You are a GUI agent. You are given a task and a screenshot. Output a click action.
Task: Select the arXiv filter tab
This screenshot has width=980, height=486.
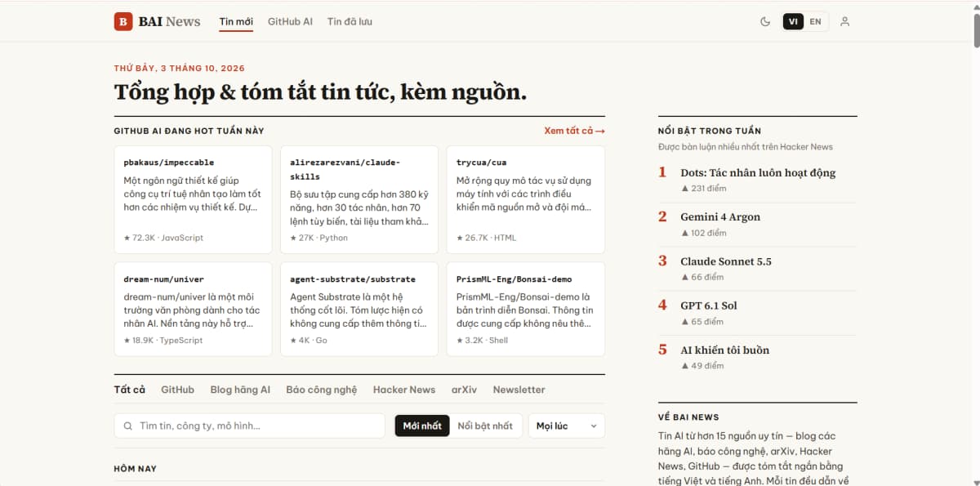pyautogui.click(x=464, y=390)
